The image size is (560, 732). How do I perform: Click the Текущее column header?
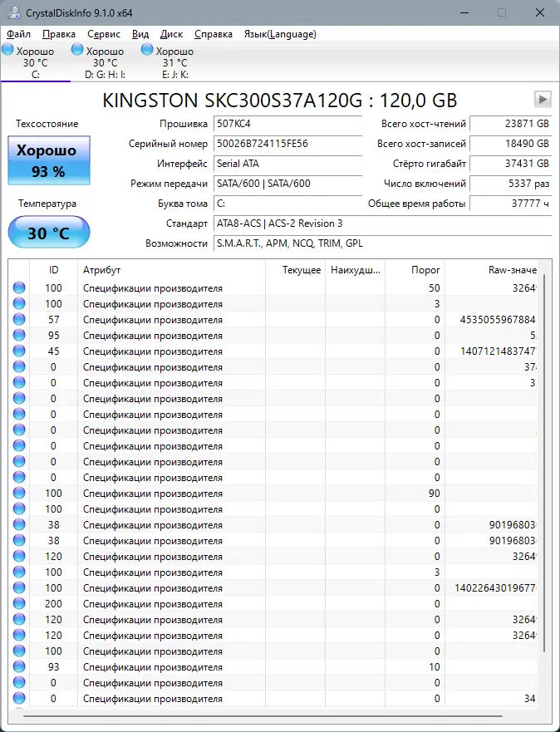(295, 270)
